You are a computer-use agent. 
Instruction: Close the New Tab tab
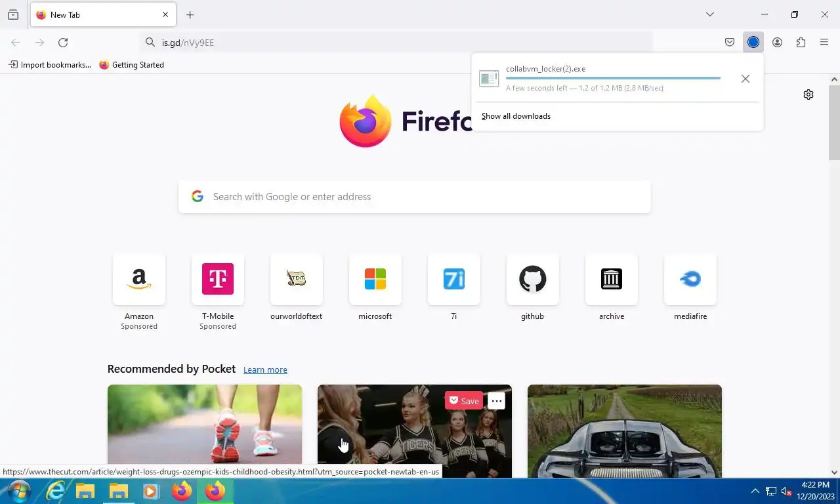(x=165, y=14)
